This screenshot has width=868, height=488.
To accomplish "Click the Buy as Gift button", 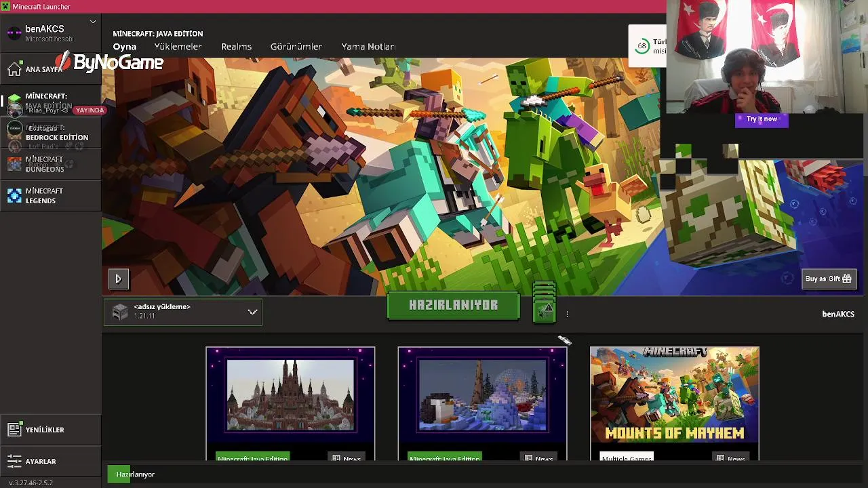I will click(x=828, y=279).
